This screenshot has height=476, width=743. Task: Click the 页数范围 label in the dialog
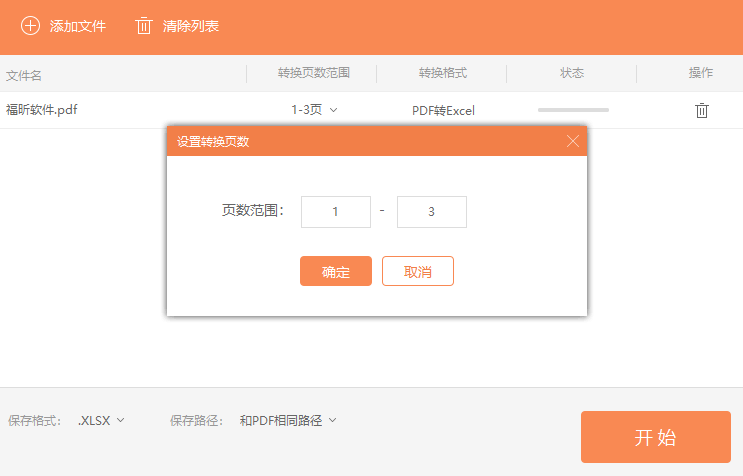click(x=253, y=210)
